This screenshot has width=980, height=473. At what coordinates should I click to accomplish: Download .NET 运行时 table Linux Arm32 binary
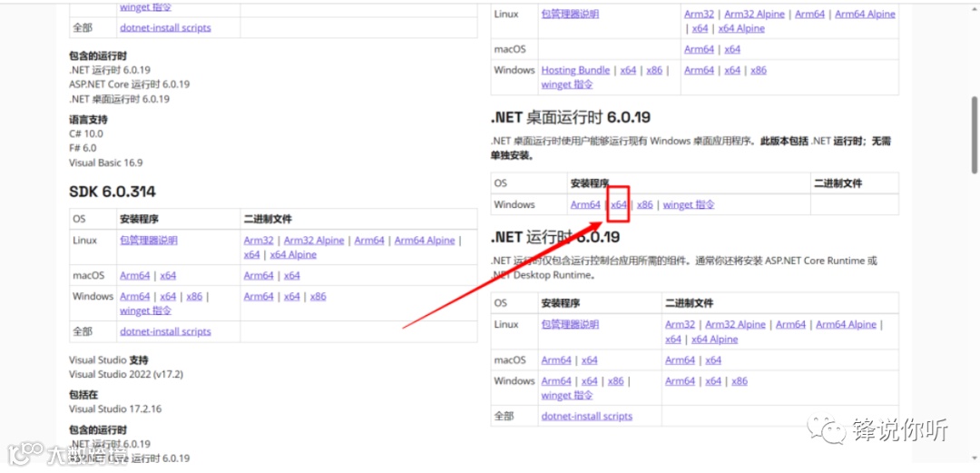click(x=680, y=324)
